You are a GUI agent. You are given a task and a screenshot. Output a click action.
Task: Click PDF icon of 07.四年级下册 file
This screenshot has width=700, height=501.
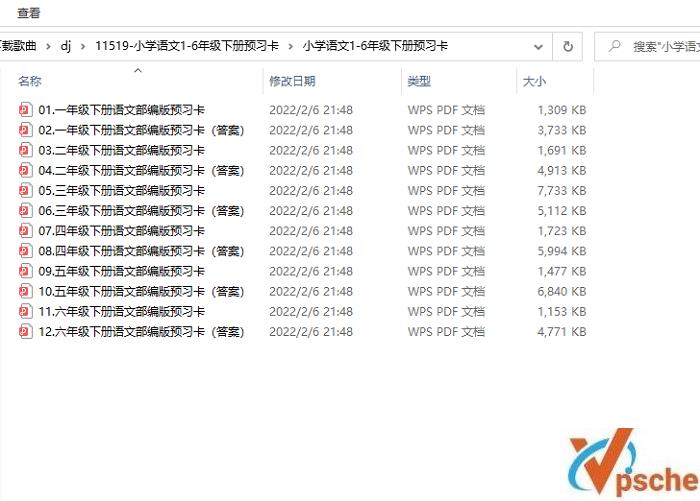[x=25, y=231]
